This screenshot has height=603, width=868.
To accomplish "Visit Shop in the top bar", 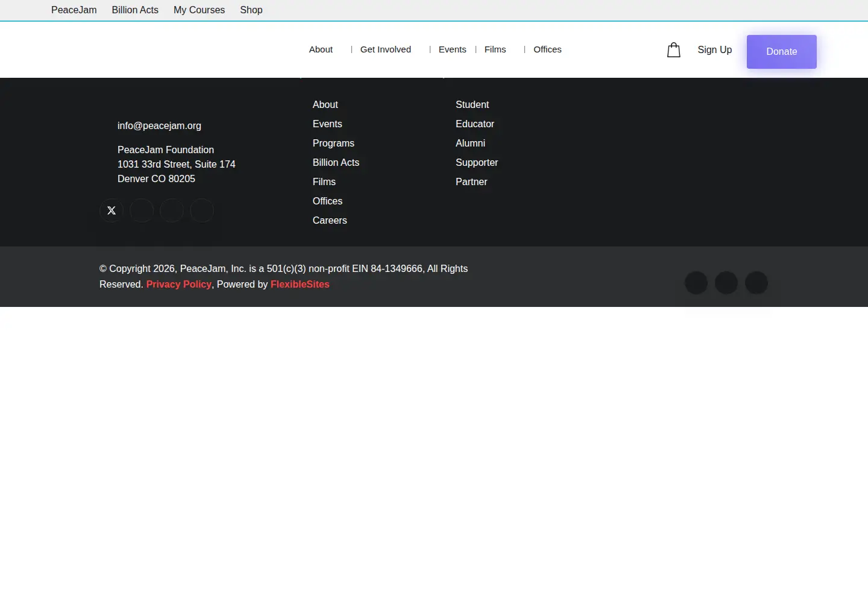I will (251, 10).
